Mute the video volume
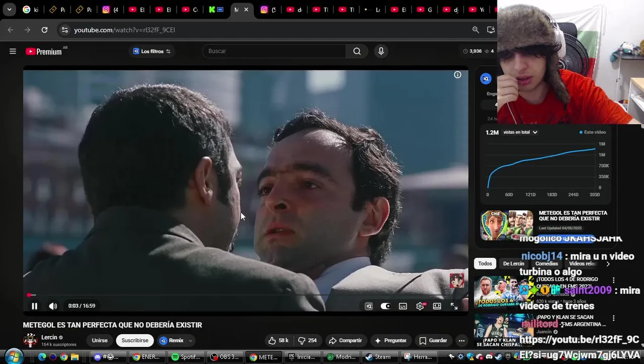The width and height of the screenshot is (644, 364). [53, 306]
